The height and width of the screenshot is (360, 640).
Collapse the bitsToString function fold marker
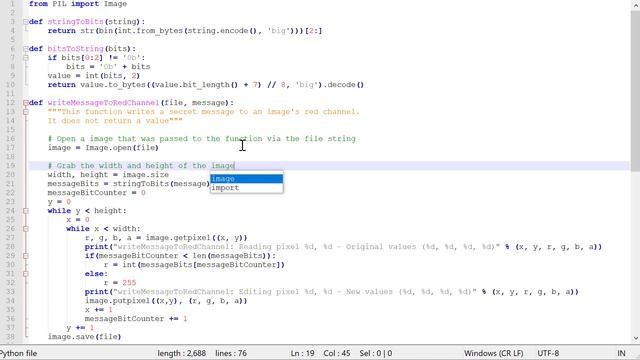pyautogui.click(x=26, y=49)
